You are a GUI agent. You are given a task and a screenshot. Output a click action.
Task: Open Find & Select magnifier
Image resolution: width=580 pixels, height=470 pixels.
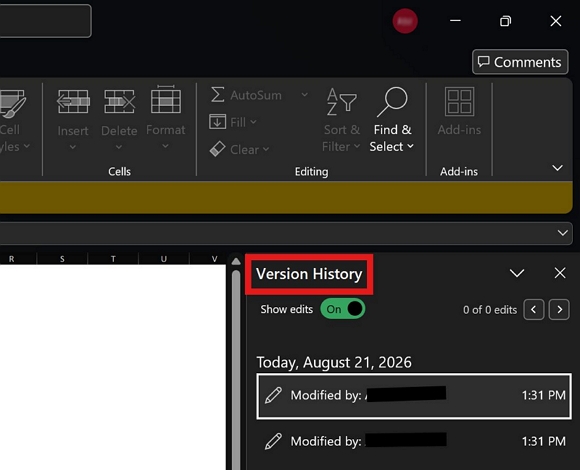[392, 102]
